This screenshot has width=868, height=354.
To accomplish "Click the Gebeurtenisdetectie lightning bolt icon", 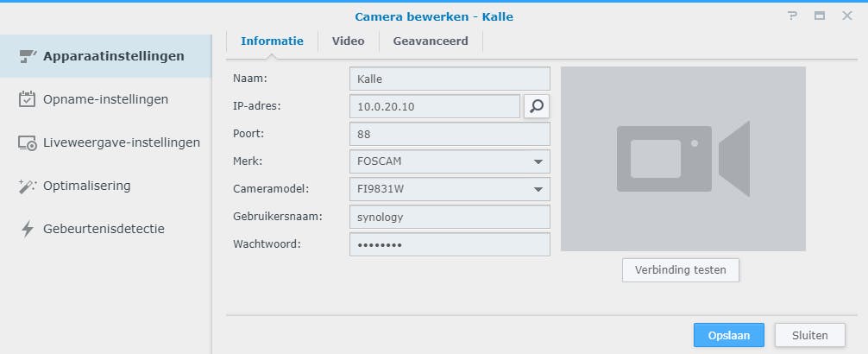I will coord(27,229).
